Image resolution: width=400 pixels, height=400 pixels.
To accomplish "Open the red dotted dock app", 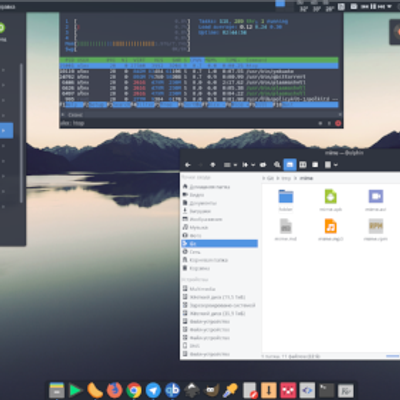I will tap(288, 390).
